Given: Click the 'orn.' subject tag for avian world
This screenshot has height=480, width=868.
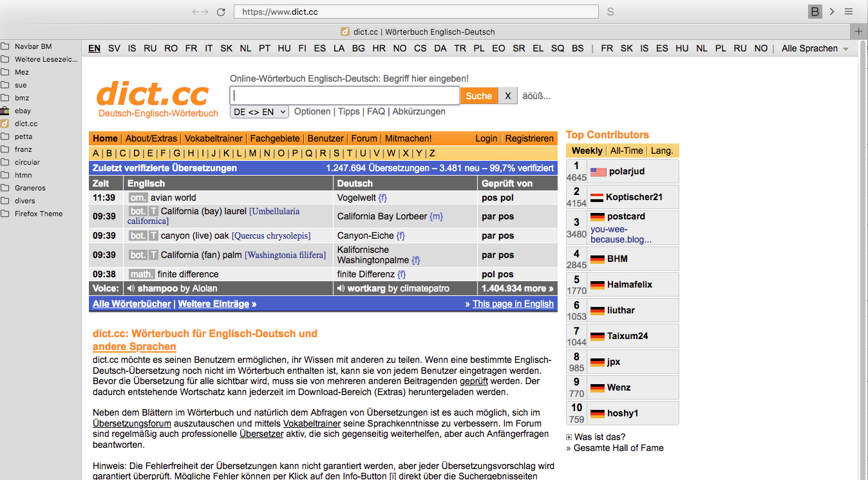Looking at the screenshot, I should pos(138,198).
